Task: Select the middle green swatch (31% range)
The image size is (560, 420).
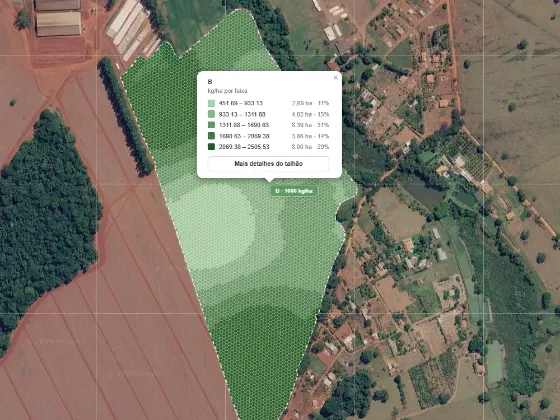Action: pos(211,125)
